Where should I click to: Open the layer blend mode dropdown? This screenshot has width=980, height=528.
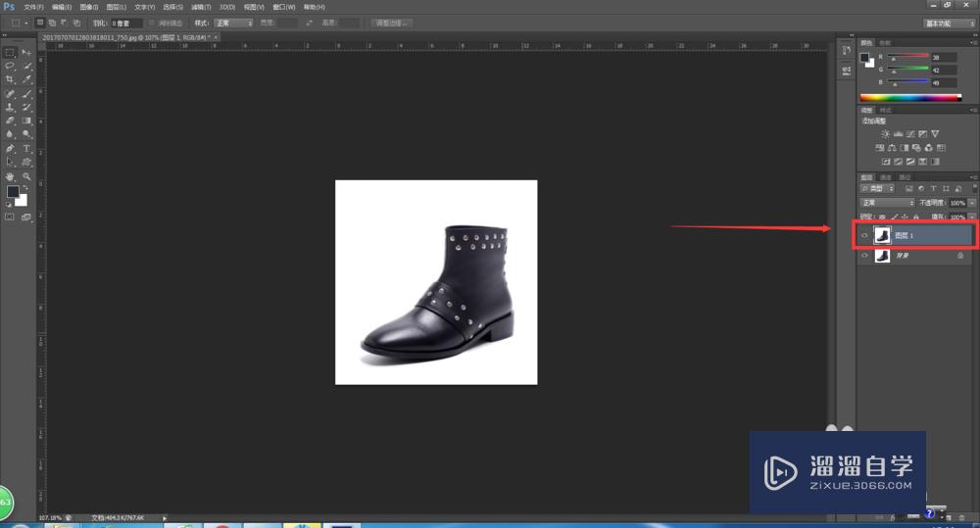tap(887, 203)
